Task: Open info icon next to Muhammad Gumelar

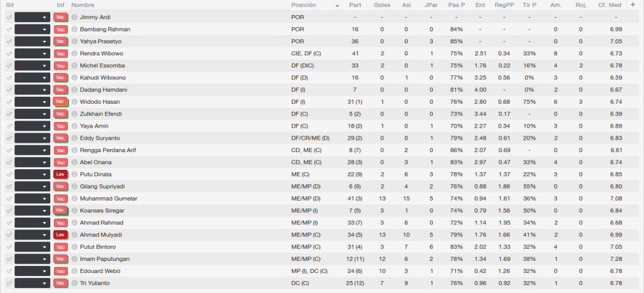Action: click(74, 199)
